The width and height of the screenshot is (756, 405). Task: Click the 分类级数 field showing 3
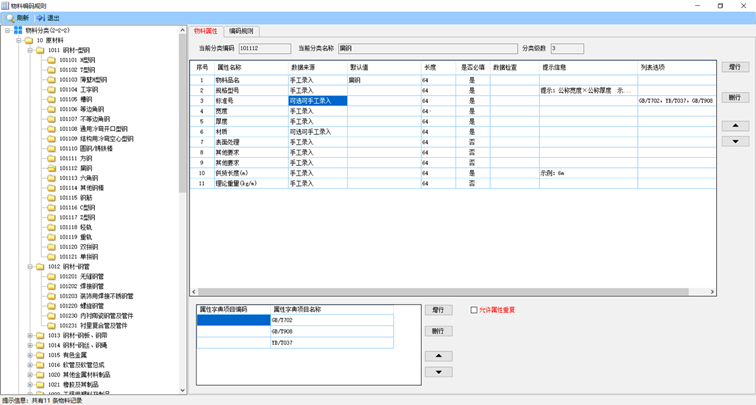point(567,49)
